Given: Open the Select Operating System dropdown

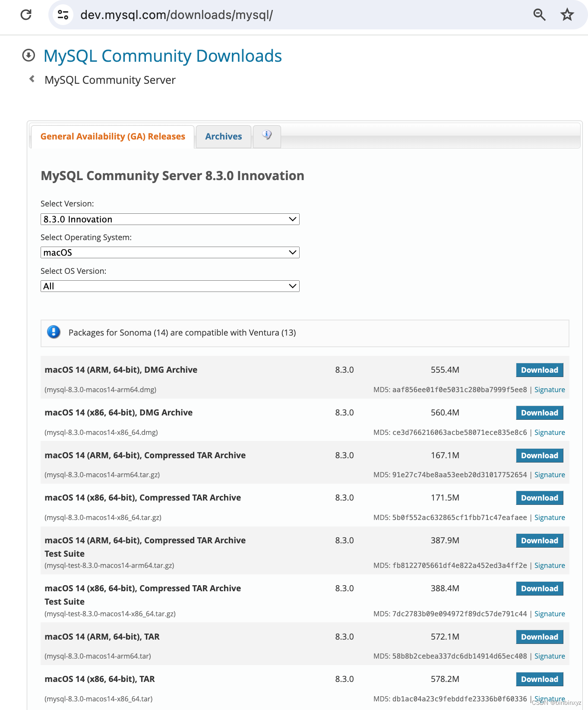Looking at the screenshot, I should [170, 252].
